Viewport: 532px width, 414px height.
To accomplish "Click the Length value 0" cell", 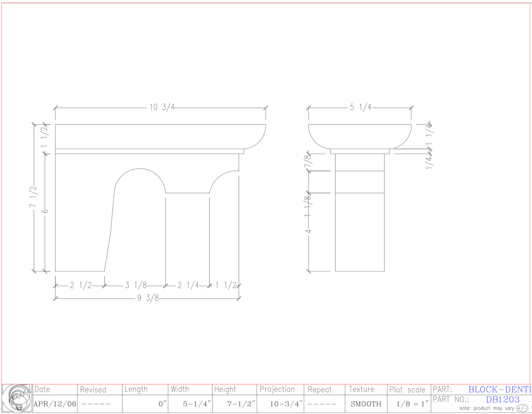I will click(x=162, y=404).
